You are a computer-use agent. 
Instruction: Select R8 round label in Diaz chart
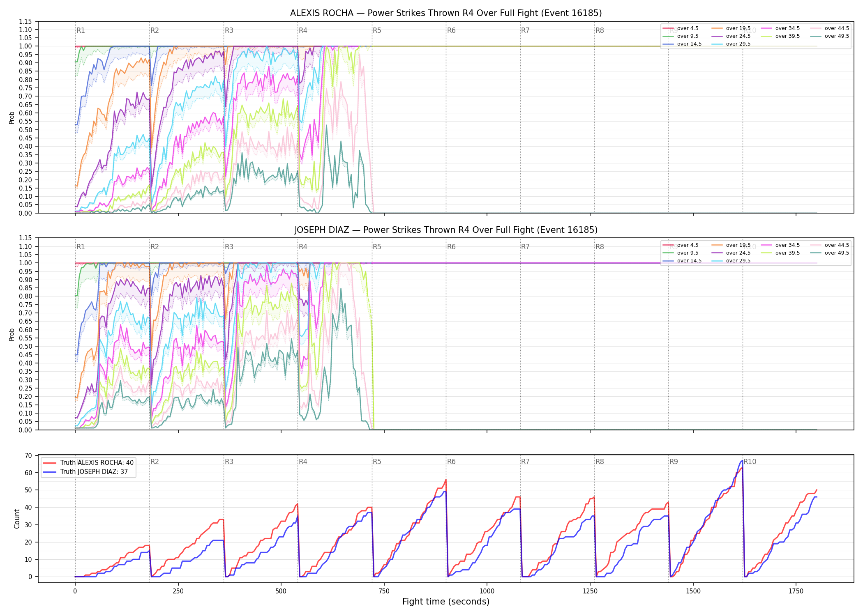(600, 247)
